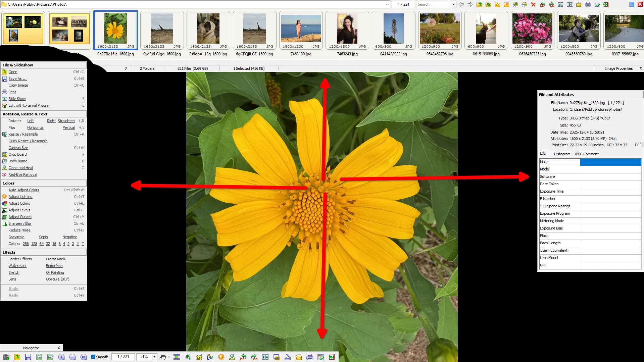The height and width of the screenshot is (362, 644).
Task: Open the JPEG Comment tab
Action: pyautogui.click(x=586, y=154)
